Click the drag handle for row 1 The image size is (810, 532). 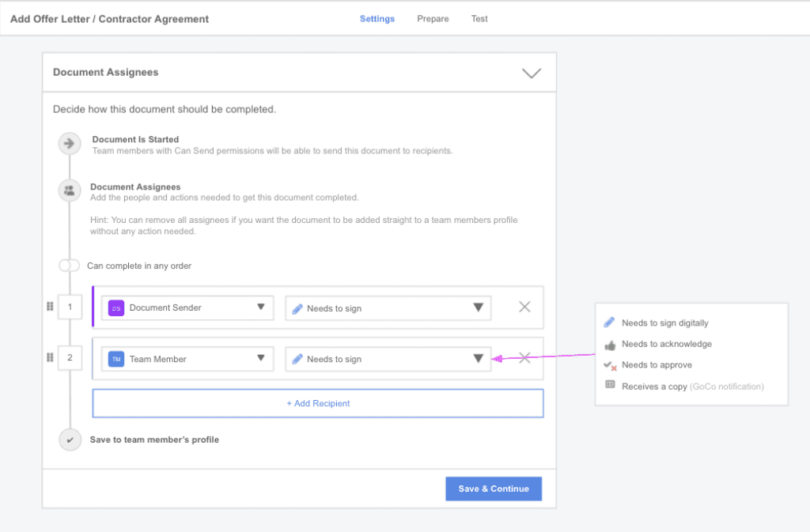click(x=50, y=307)
